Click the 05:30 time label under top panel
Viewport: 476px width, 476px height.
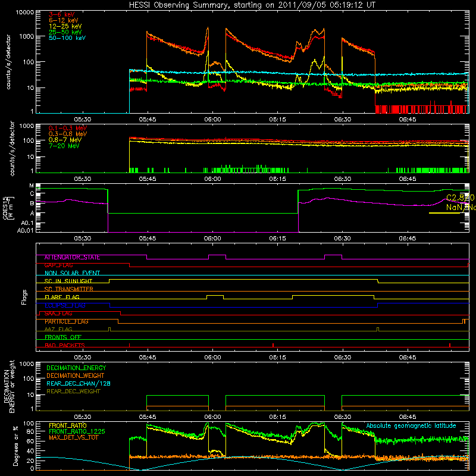coord(83,120)
